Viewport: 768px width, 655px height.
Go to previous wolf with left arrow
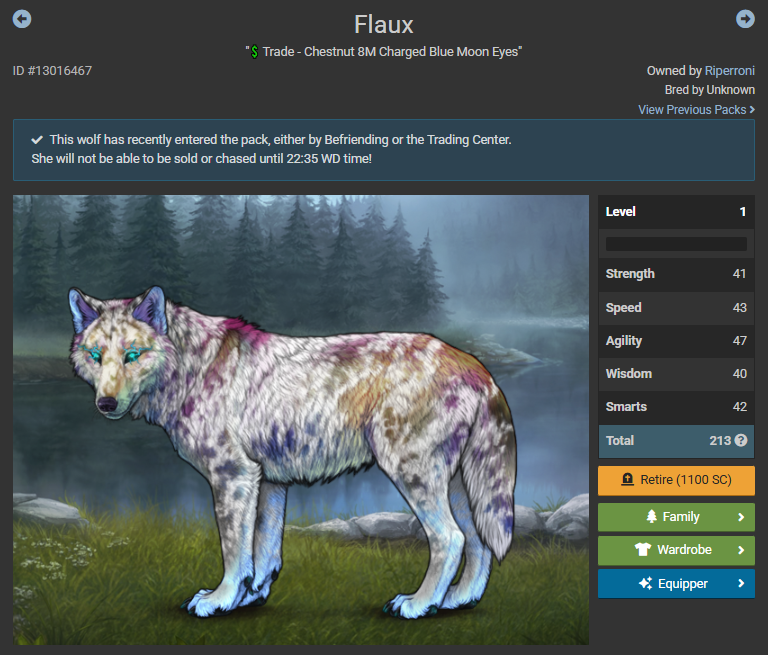pyautogui.click(x=22, y=19)
